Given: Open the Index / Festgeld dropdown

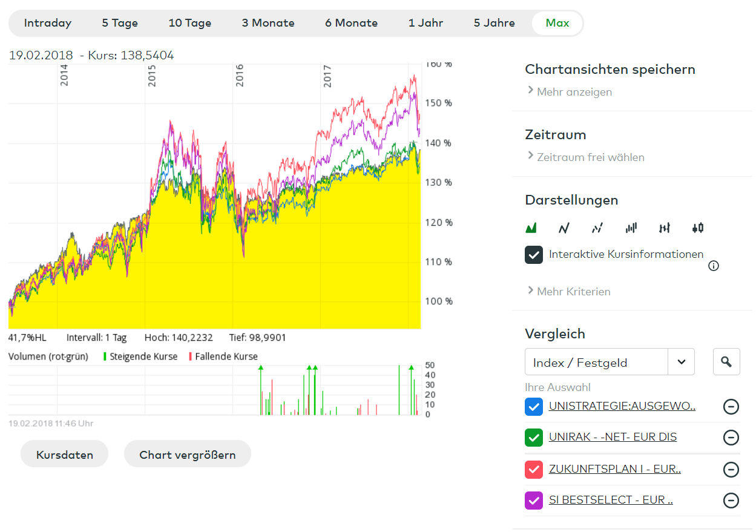Looking at the screenshot, I should (x=681, y=362).
